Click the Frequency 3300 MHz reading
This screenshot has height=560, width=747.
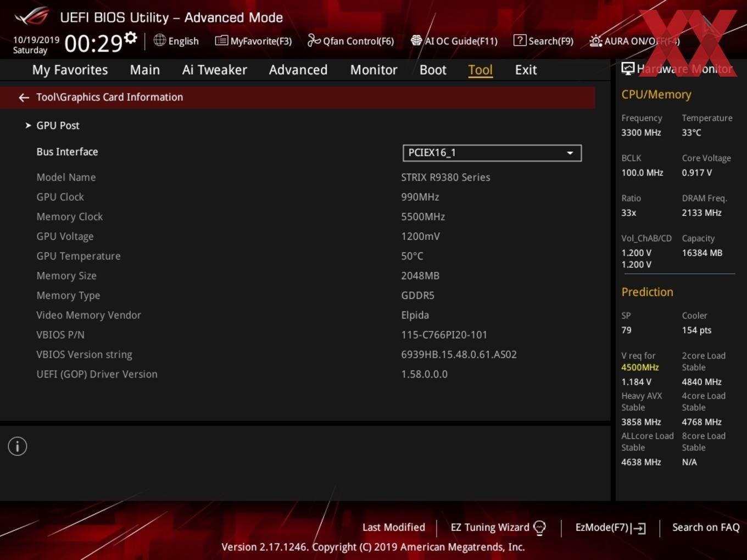click(x=641, y=132)
